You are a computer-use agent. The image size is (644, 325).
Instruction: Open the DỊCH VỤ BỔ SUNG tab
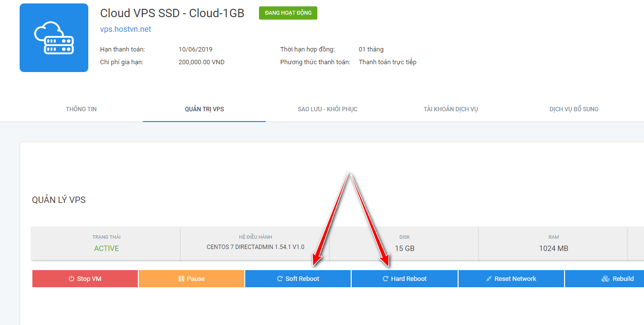(x=574, y=109)
